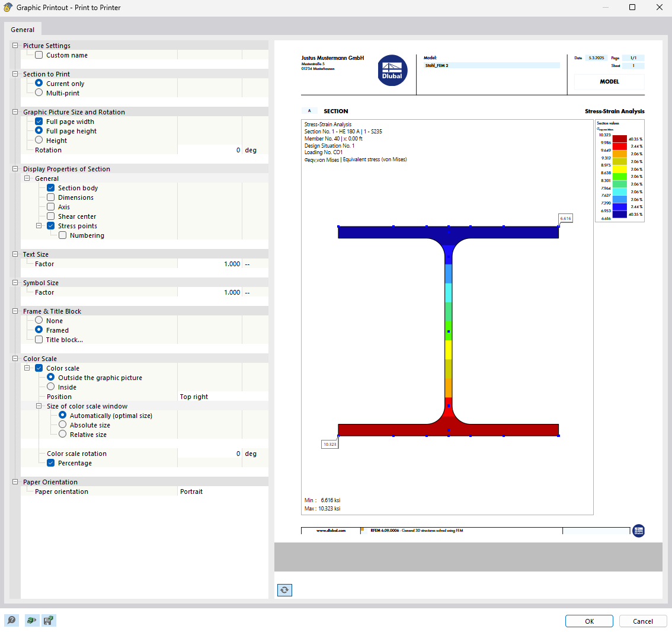Collapse the Paper Orientation group
Viewport: 672px width, 632px height.
coord(15,482)
